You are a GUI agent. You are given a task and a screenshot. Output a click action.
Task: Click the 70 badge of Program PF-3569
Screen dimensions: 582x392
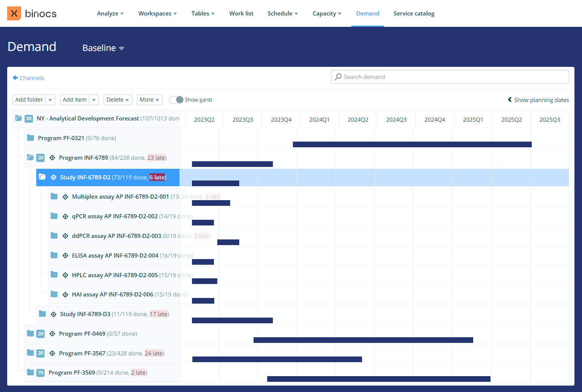40,373
